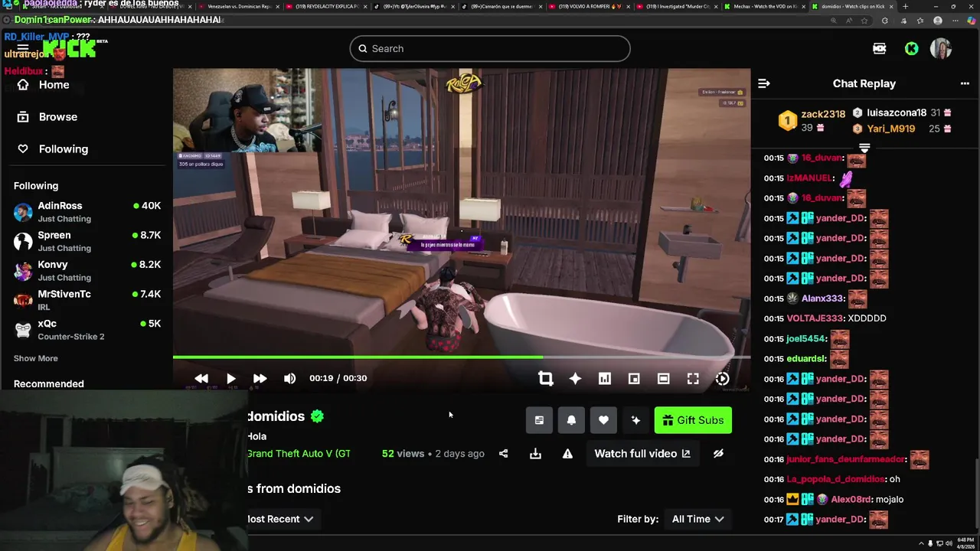Click Alex08rd username in chat
The image size is (980, 551).
tap(851, 499)
